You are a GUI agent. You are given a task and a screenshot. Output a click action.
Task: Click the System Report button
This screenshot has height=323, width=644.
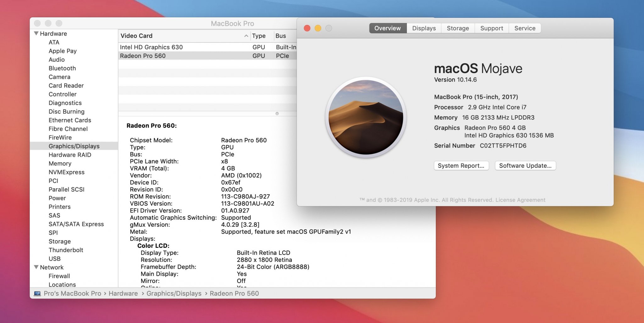[x=461, y=166]
